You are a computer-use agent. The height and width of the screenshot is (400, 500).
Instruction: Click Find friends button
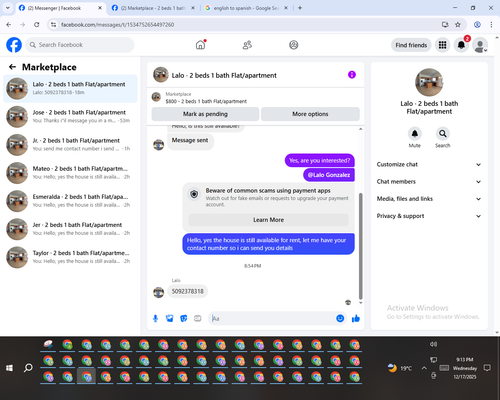click(x=411, y=45)
